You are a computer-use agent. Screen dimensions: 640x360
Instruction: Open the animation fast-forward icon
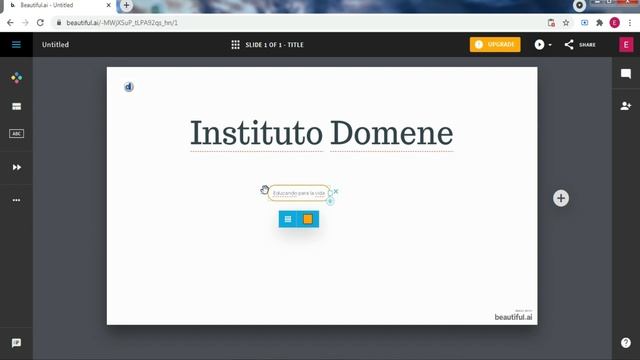coord(16,167)
